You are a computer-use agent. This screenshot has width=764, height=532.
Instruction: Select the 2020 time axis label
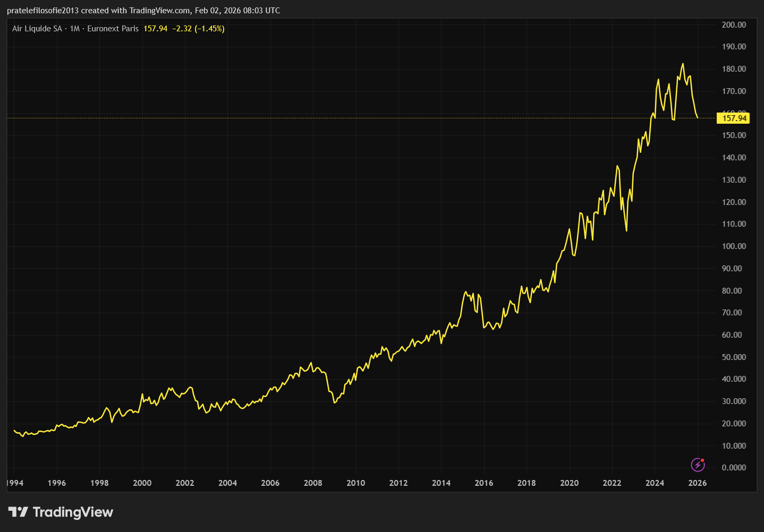[x=570, y=483]
